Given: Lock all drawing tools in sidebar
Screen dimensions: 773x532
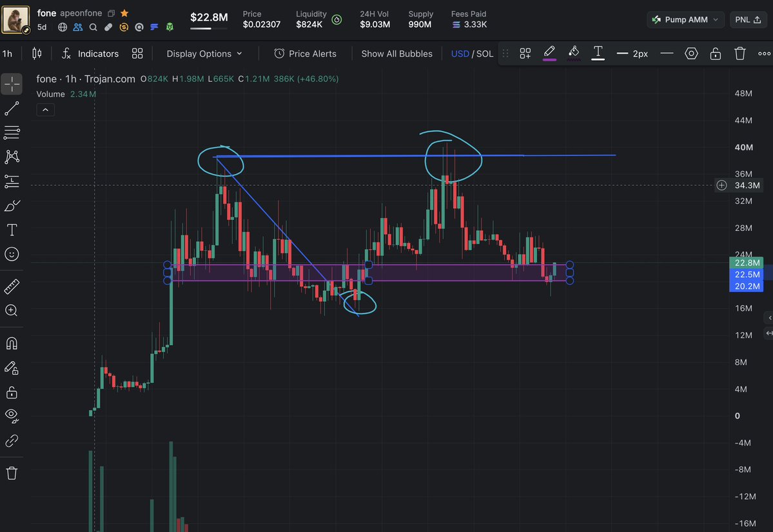Looking at the screenshot, I should click(12, 392).
